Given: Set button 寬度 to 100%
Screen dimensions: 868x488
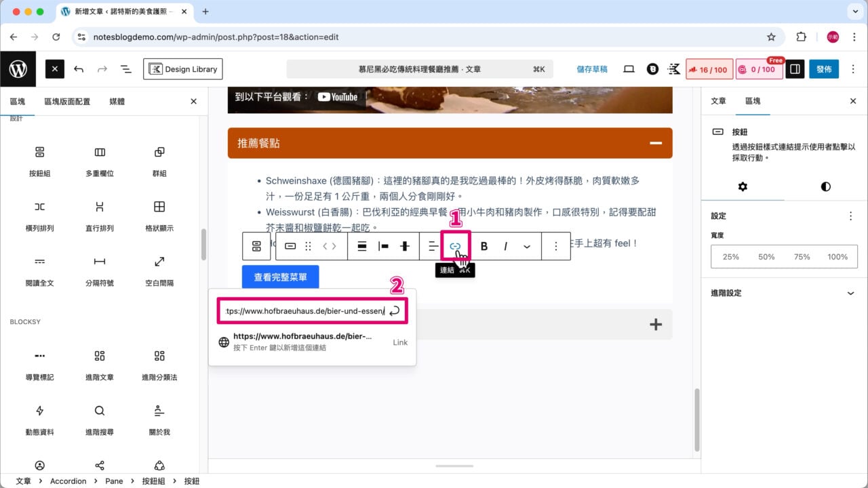Looking at the screenshot, I should coord(837,256).
